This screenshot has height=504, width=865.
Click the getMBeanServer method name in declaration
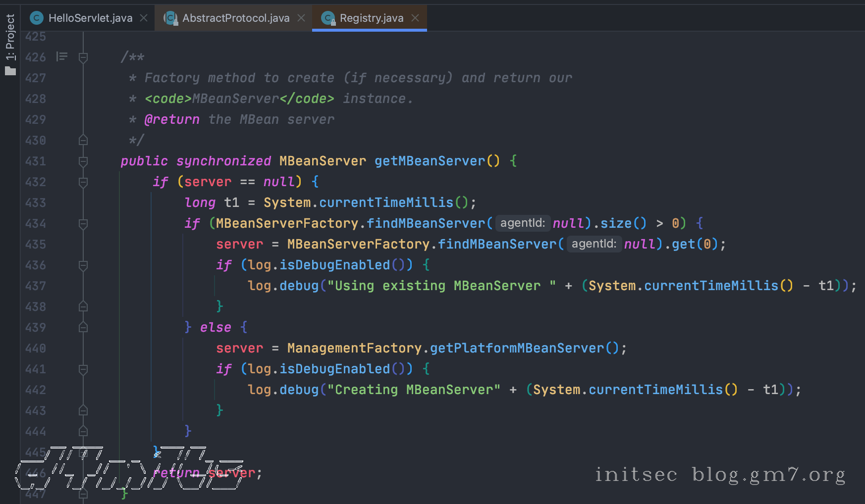pos(430,161)
